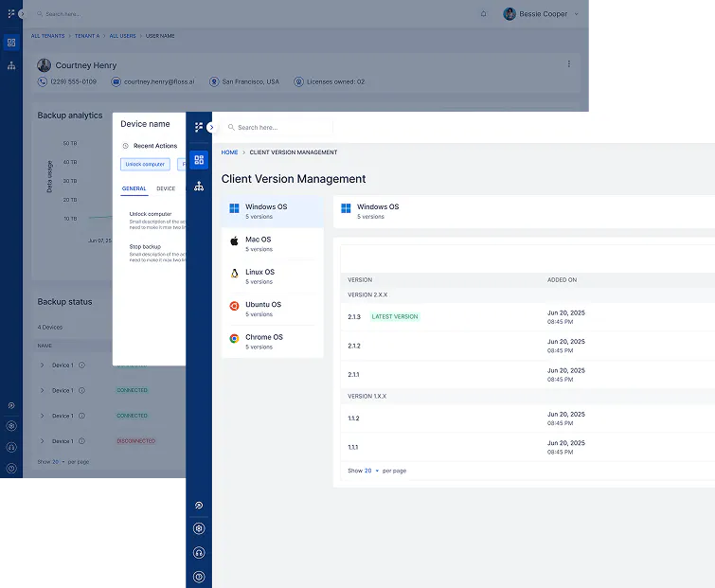715x588 pixels.
Task: Expand the DISCONNECTED Device 1 row chevron
Action: pyautogui.click(x=43, y=441)
